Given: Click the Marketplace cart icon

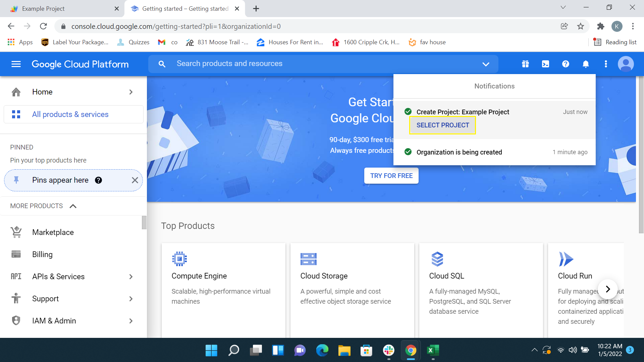Looking at the screenshot, I should click(16, 232).
